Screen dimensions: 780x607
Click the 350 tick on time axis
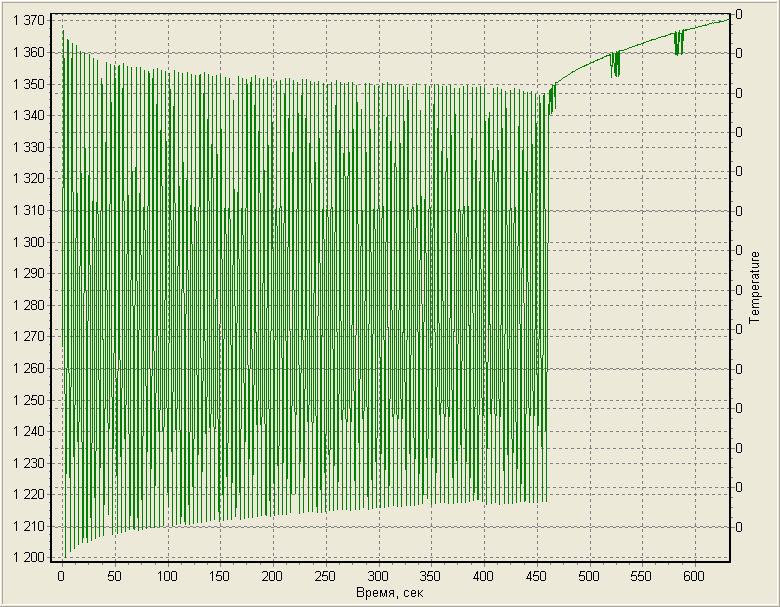(x=430, y=576)
